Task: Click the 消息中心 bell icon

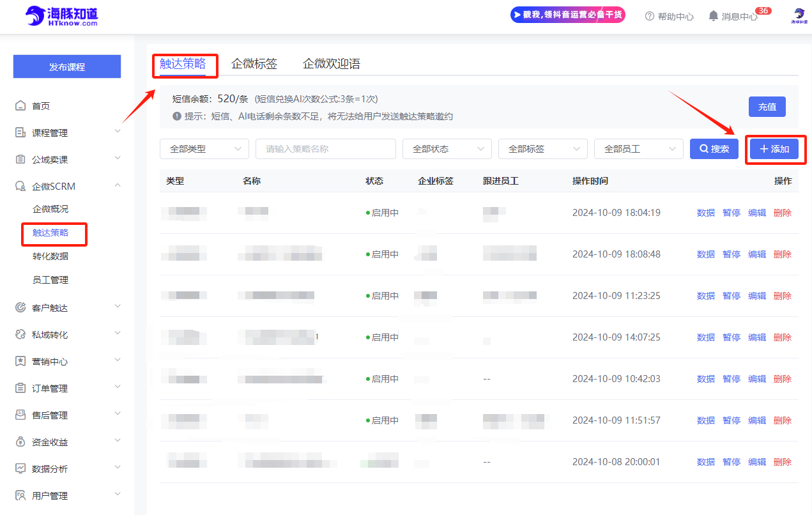Action: (714, 16)
